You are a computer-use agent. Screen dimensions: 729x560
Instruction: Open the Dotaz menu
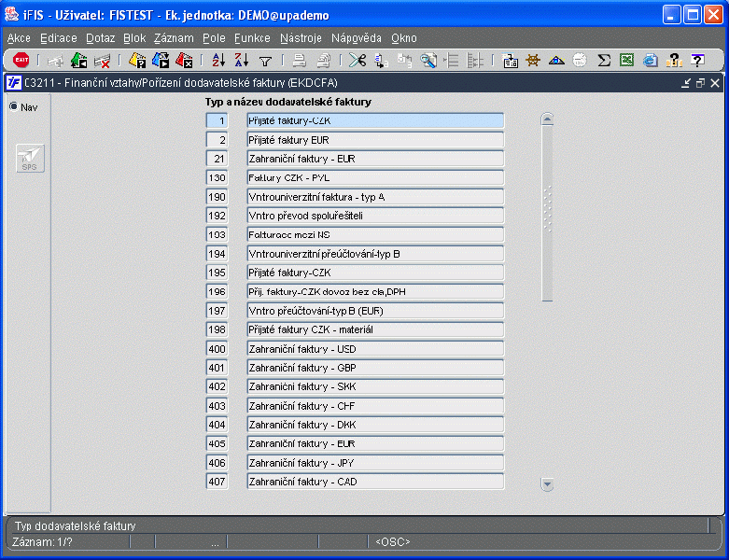click(101, 38)
